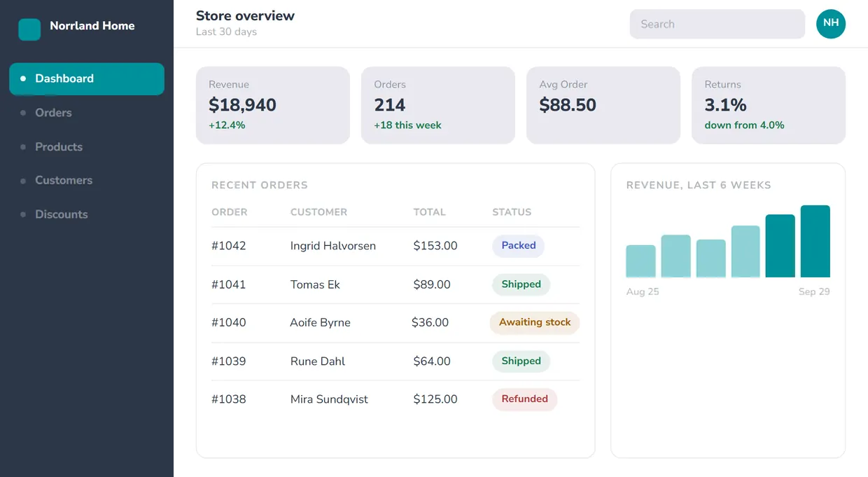Screen dimensions: 868x477
Task: Click the Orders 214 stat card
Action: click(x=438, y=105)
